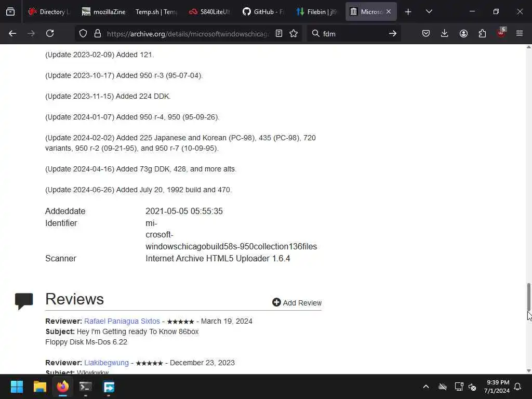Click scrollbar up arrow
532x399 pixels.
pos(528,47)
